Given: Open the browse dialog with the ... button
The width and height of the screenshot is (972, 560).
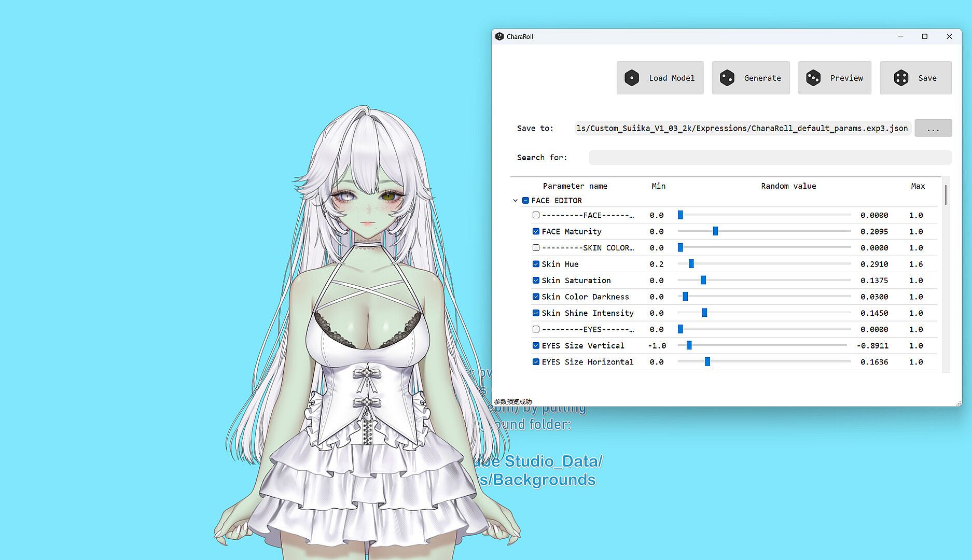Looking at the screenshot, I should (x=933, y=128).
